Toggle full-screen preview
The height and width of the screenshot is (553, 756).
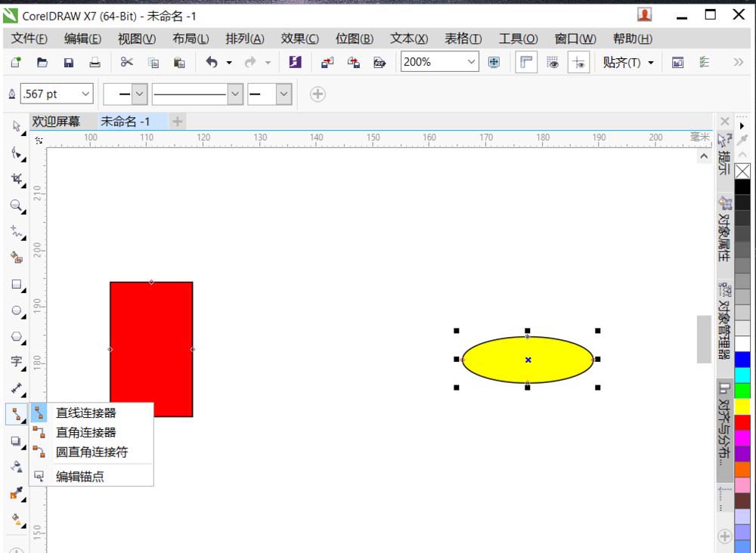coord(494,62)
